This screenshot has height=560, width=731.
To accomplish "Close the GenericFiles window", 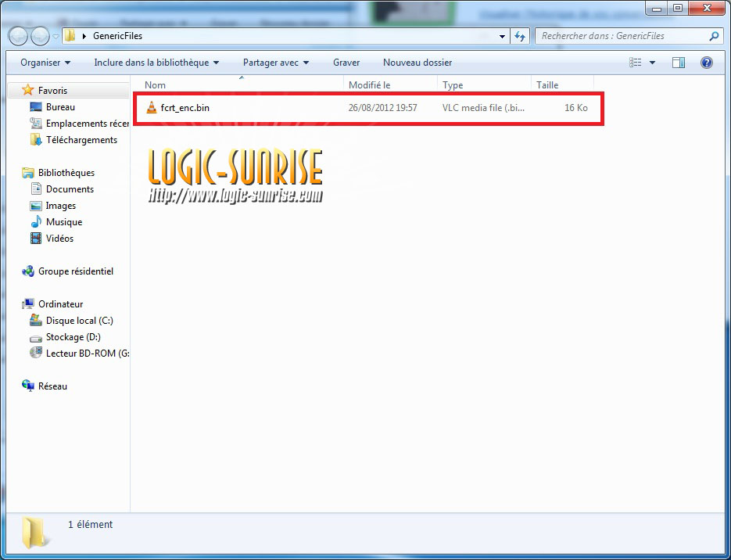I will [x=707, y=8].
